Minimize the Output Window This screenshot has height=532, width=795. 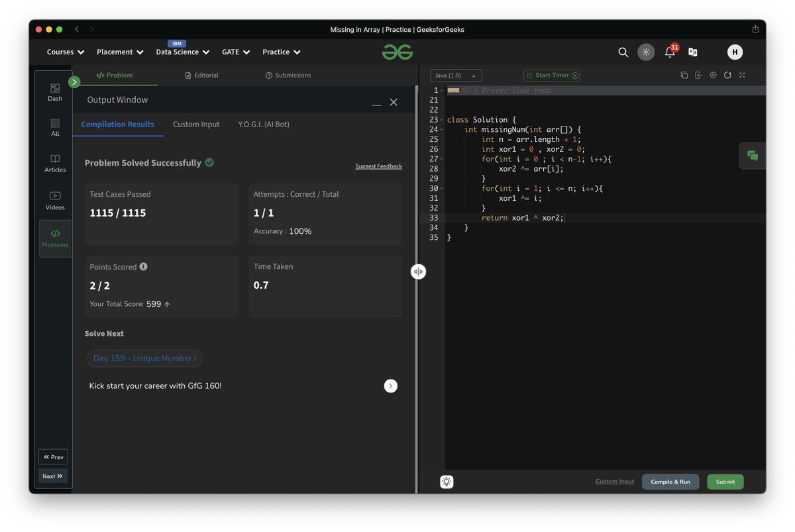click(x=376, y=103)
